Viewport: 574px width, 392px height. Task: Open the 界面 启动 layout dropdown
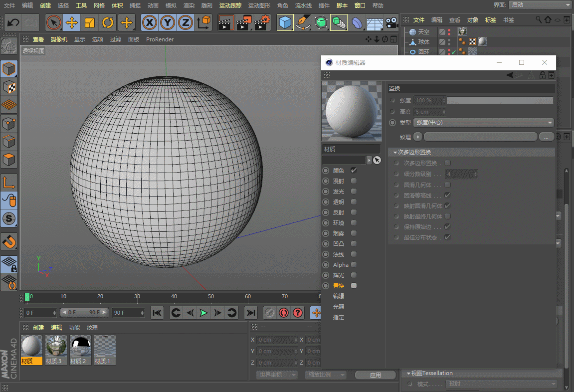pyautogui.click(x=540, y=5)
